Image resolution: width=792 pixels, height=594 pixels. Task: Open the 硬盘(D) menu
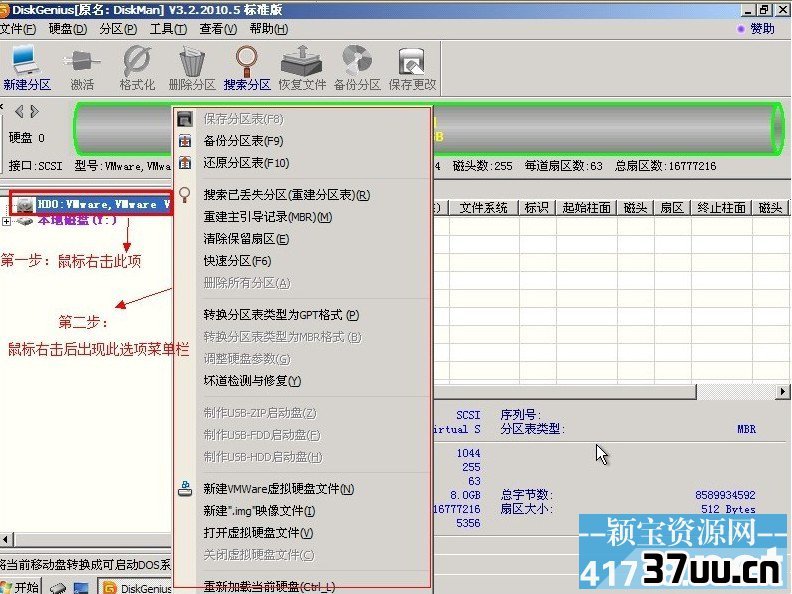point(68,29)
